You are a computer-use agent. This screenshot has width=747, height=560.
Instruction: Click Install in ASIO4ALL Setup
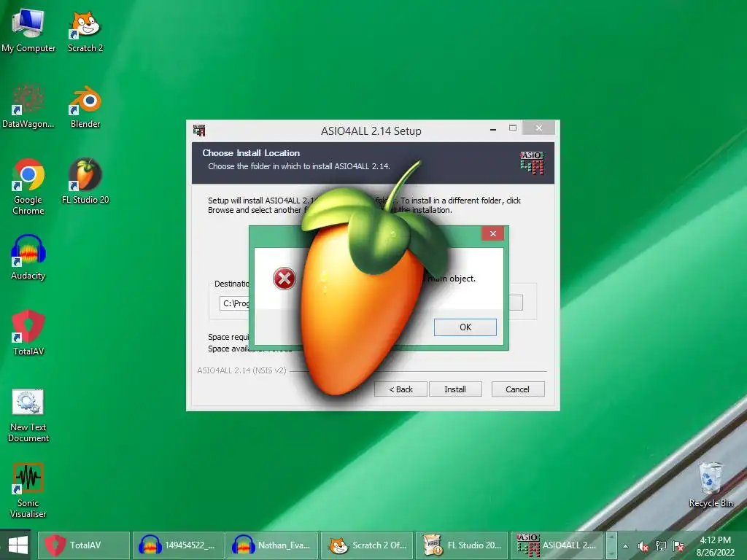pos(455,389)
